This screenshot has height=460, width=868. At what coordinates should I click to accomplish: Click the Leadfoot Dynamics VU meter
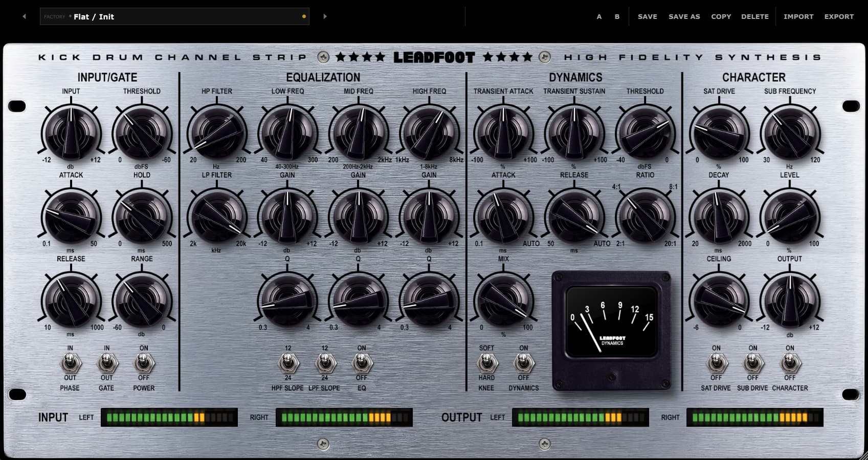pos(612,330)
